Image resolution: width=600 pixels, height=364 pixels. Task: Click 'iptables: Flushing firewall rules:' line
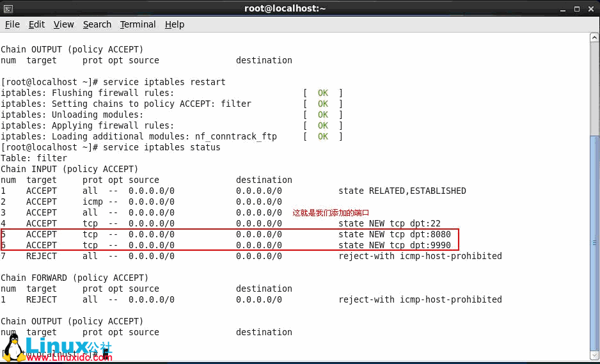(87, 93)
